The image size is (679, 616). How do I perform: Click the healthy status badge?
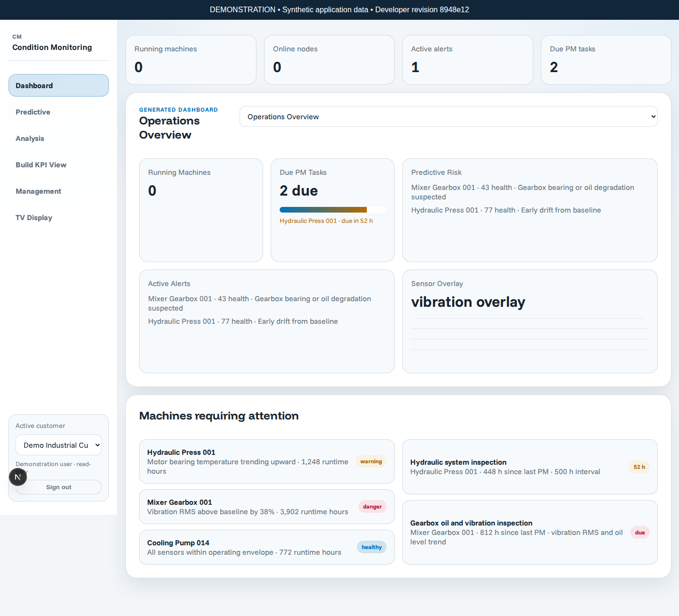tap(372, 547)
